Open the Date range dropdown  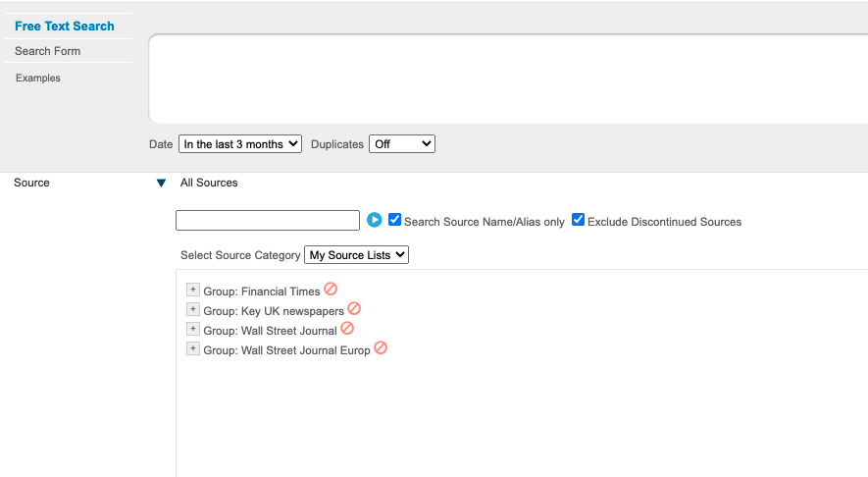pyautogui.click(x=240, y=144)
